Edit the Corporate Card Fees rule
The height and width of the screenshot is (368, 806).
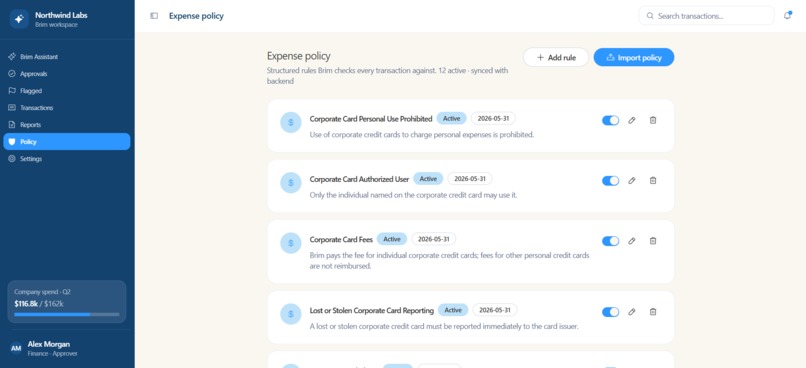tap(632, 241)
